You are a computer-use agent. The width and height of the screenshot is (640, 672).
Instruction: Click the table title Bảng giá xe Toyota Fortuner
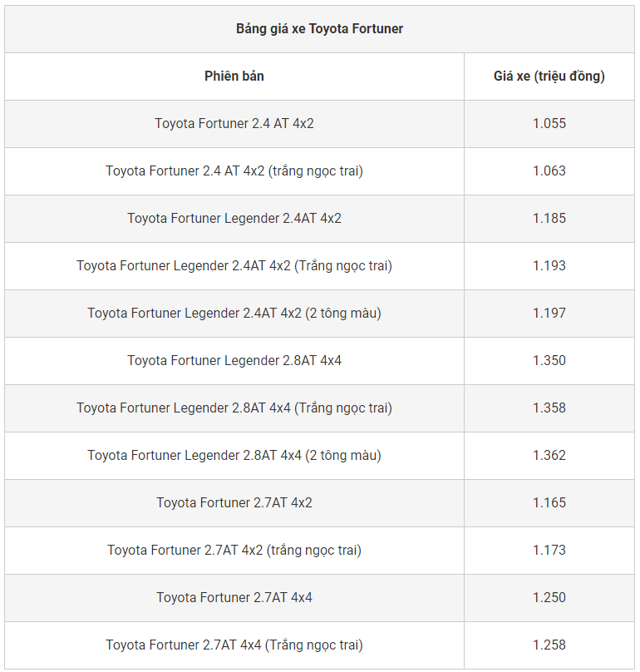319,29
